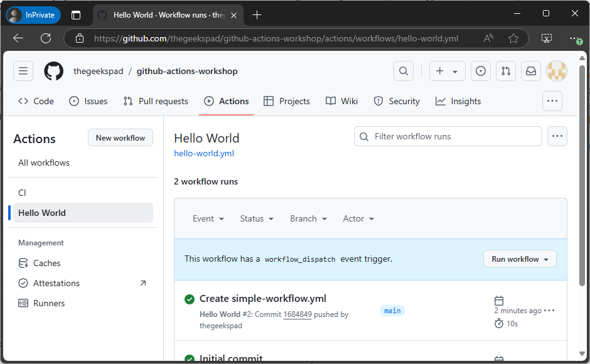Click the '2 workflow runs' heading

point(206,182)
